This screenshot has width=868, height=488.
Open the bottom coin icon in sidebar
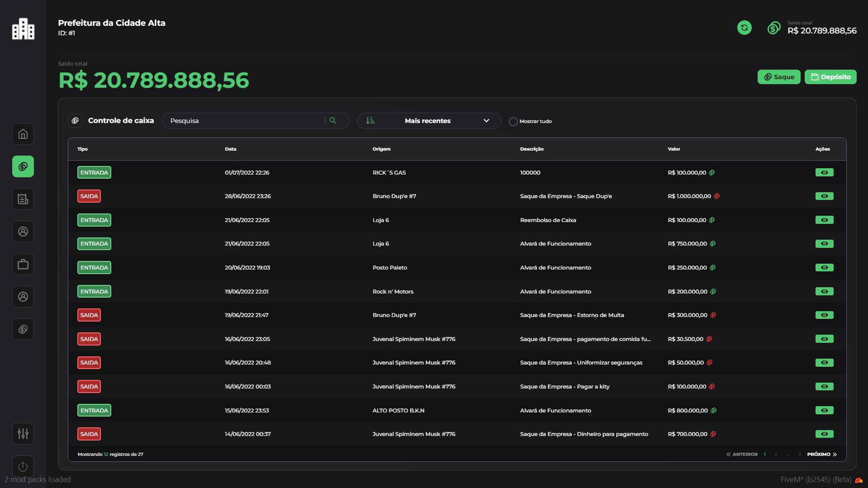click(x=23, y=329)
